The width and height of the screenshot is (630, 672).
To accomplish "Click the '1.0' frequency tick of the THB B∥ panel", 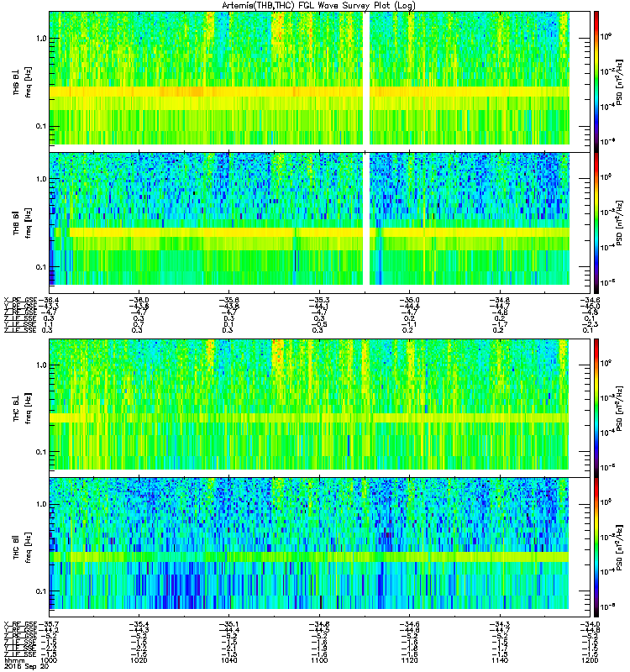I will pos(41,179).
